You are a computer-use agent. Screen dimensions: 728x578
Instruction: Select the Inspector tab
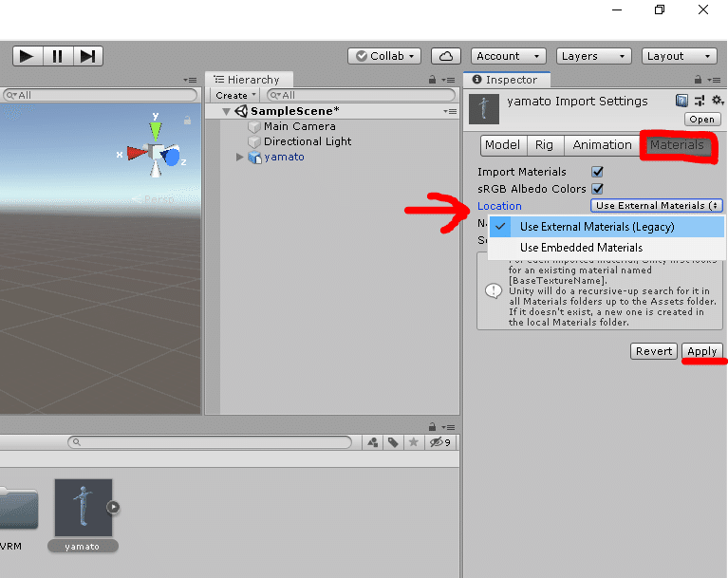pos(506,80)
